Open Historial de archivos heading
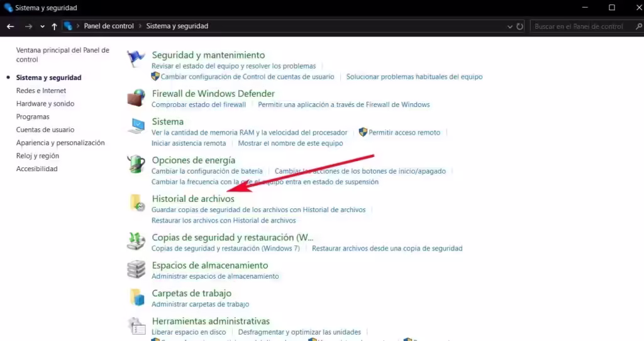The image size is (644, 341). [x=193, y=199]
